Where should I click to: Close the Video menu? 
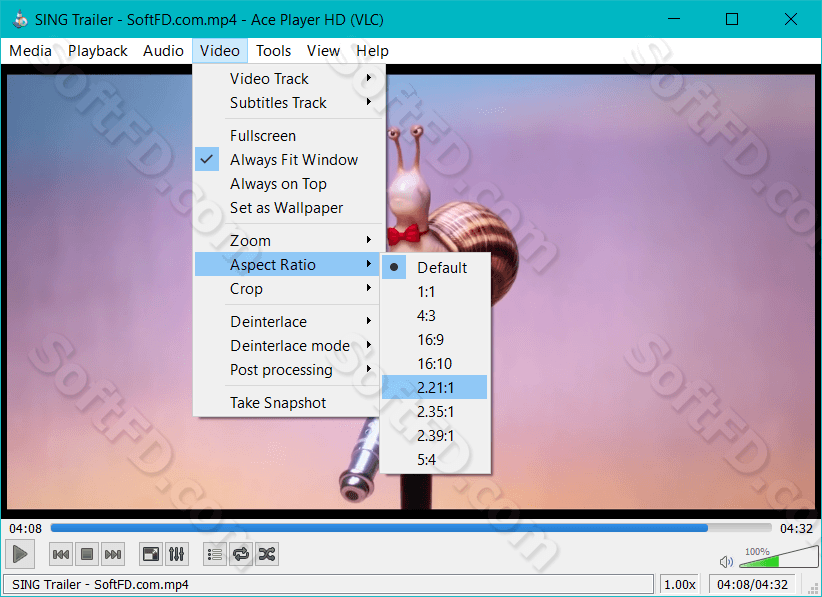tap(220, 51)
